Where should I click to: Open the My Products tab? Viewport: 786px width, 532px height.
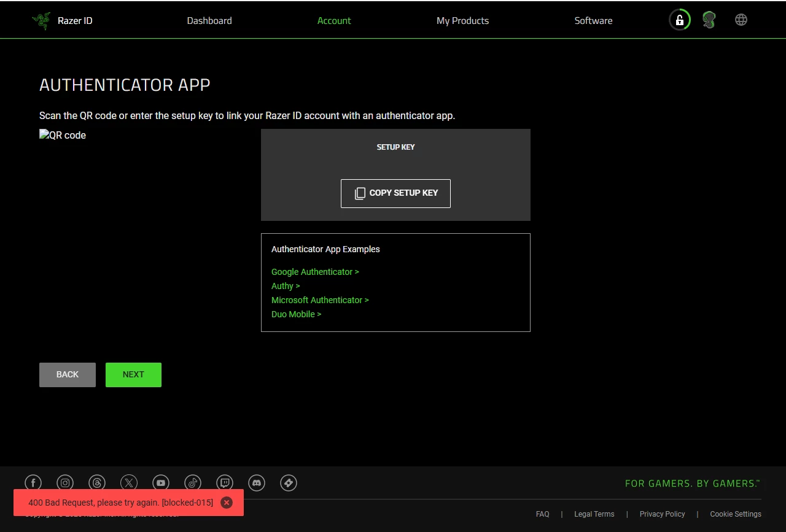pos(462,21)
